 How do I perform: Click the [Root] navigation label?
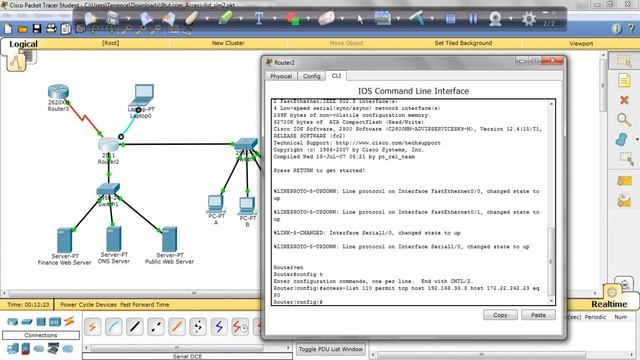pos(111,43)
